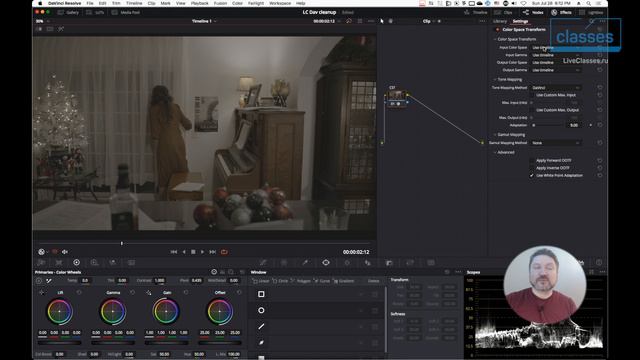This screenshot has height=360, width=640.
Task: Select the Qualifier eyedropper palette
Action: (x=305, y=262)
